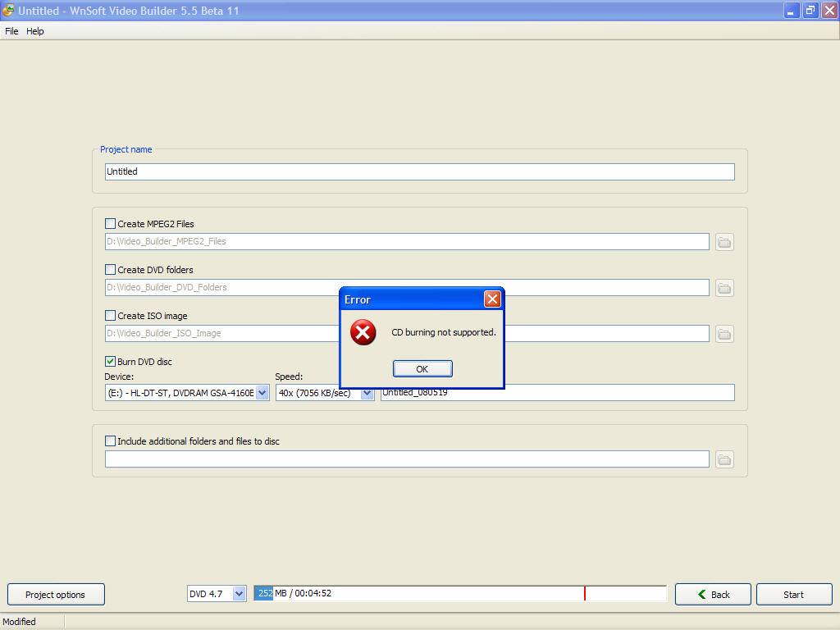The height and width of the screenshot is (630, 840).
Task: Browse folder for MPEG2 files path
Action: (x=724, y=242)
